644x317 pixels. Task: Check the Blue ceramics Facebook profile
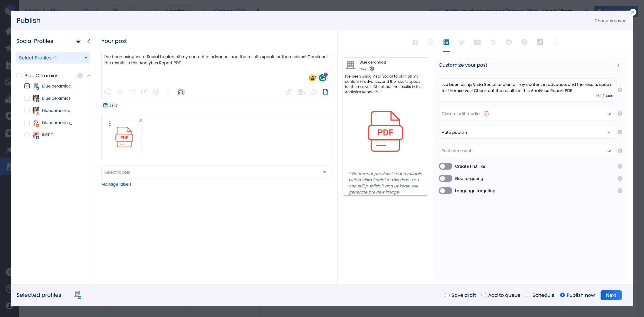click(x=27, y=98)
